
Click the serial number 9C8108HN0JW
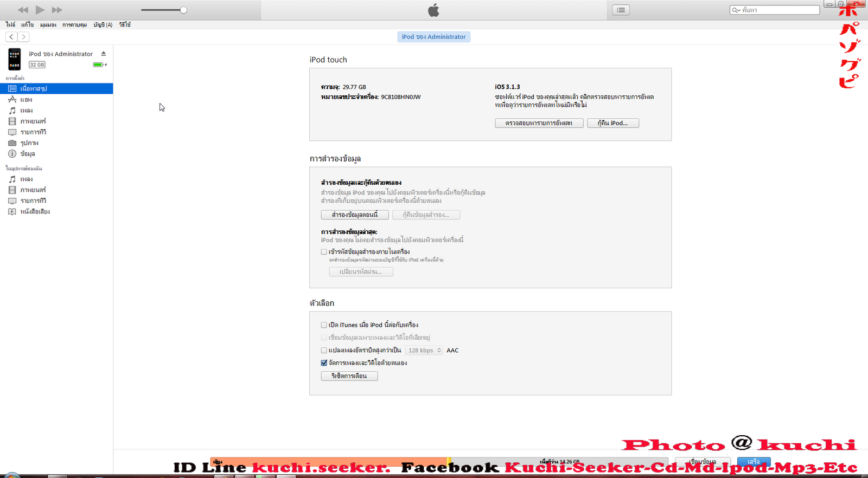(x=400, y=97)
